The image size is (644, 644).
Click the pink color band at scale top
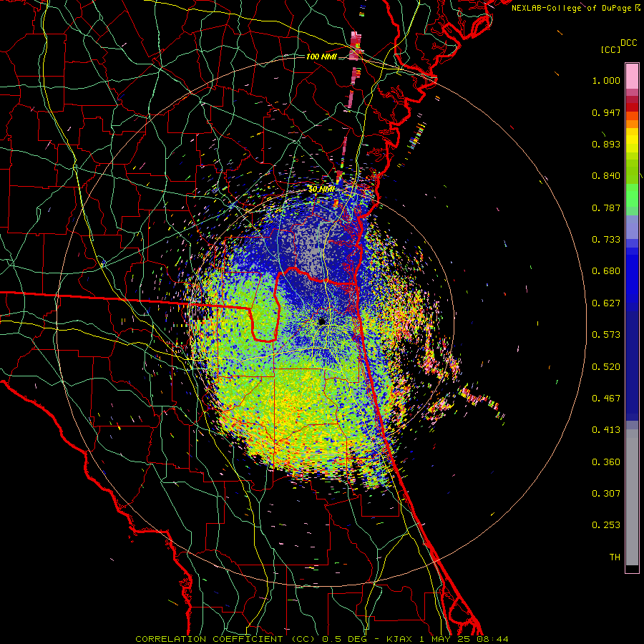(x=632, y=77)
